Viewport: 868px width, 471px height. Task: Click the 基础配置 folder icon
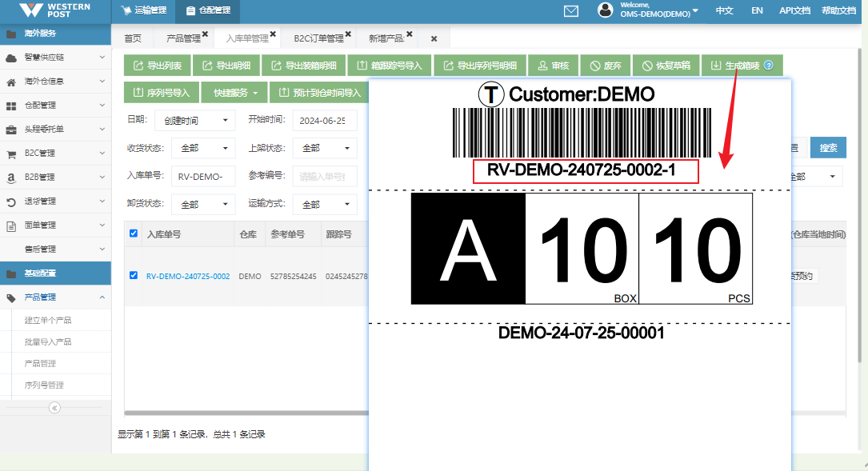[11, 274]
